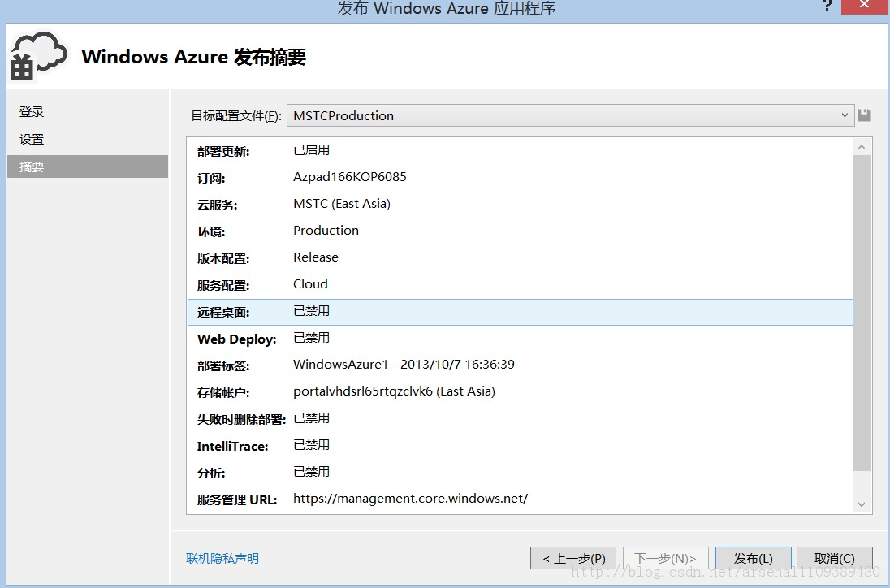
Task: Click the service configuration value Cloud
Action: pyautogui.click(x=310, y=283)
